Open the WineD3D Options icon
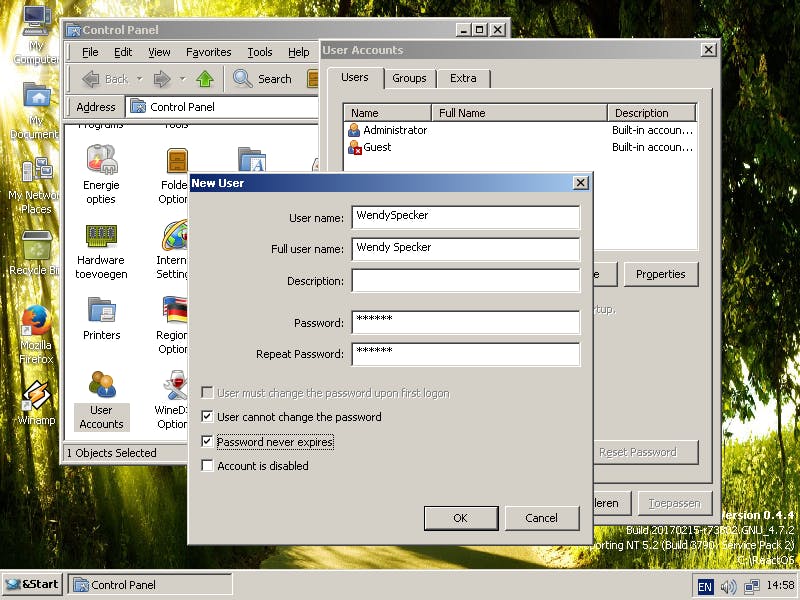Screen dimensions: 800x600 (x=176, y=385)
